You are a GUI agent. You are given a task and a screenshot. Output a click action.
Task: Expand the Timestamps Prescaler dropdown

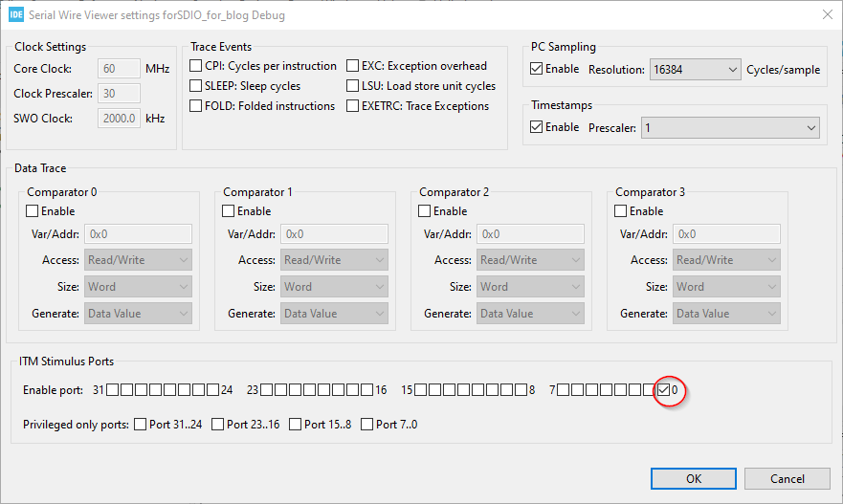point(730,128)
